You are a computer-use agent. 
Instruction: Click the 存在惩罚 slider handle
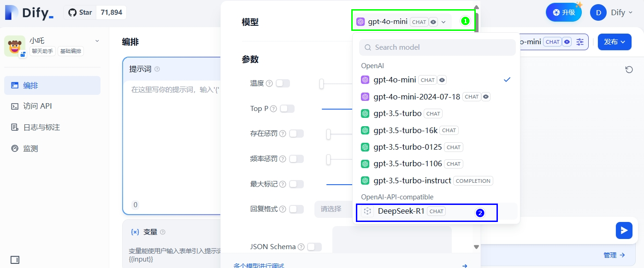click(x=329, y=134)
